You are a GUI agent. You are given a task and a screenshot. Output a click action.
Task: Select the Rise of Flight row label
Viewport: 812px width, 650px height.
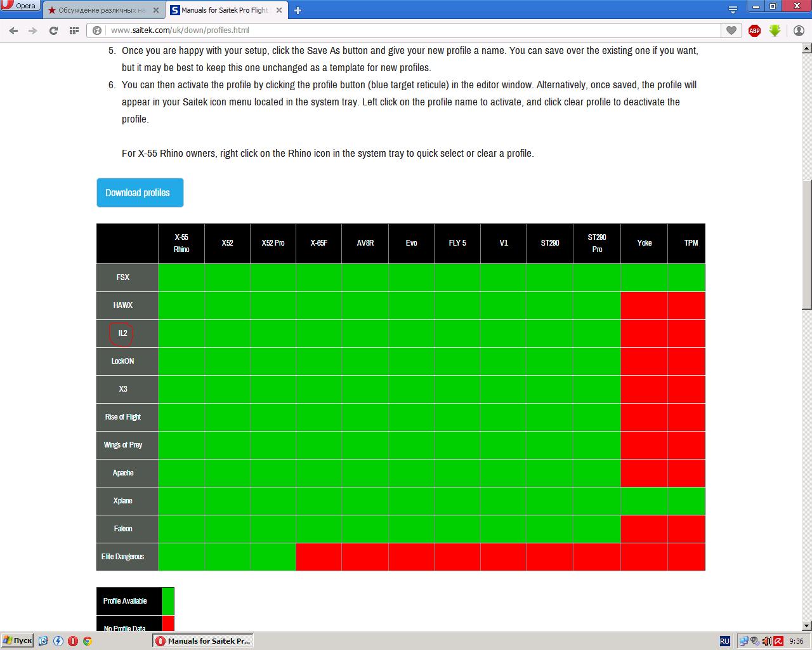pos(127,417)
